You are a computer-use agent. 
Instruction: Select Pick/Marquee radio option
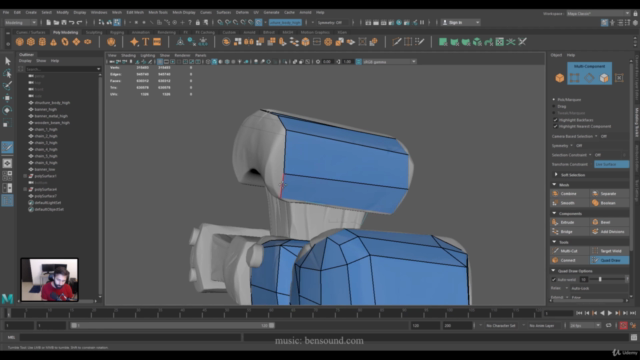(x=554, y=100)
